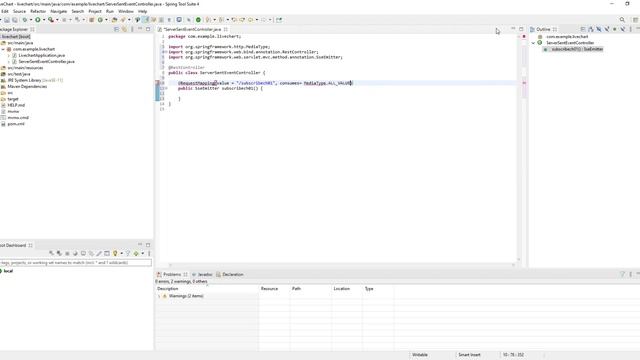Screen dimensions: 640x360
Task: Expand the Warnings (2 items) row
Action: tap(159, 296)
